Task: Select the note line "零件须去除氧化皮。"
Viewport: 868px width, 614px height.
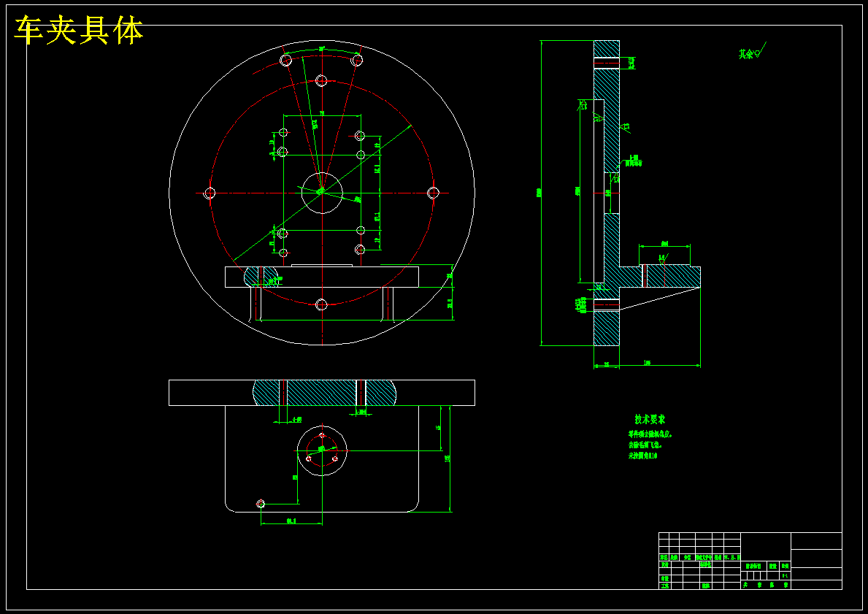Action: click(x=650, y=434)
